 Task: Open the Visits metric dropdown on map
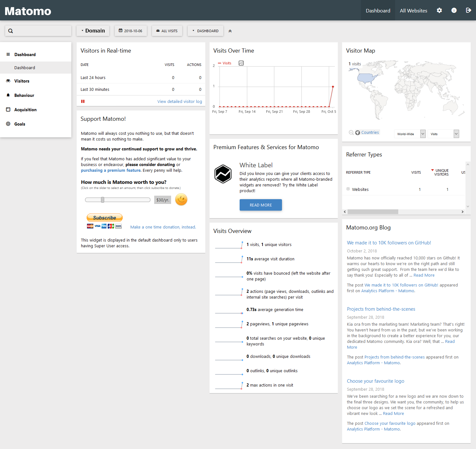click(443, 134)
